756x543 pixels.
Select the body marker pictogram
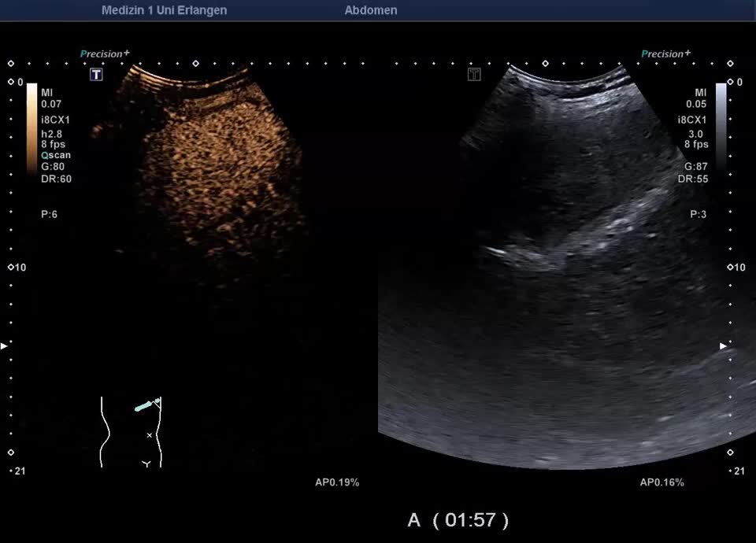tap(132, 431)
